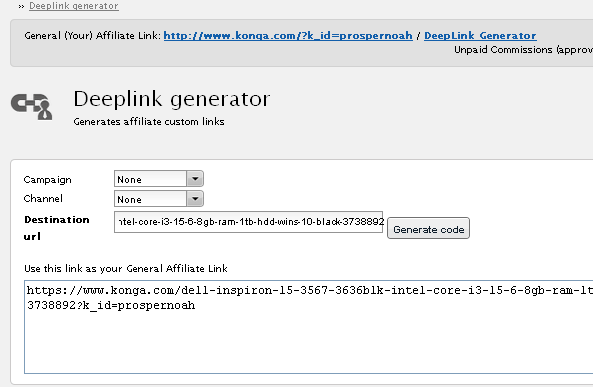Open the Campaign dropdown
The height and width of the screenshot is (387, 593).
[158, 179]
